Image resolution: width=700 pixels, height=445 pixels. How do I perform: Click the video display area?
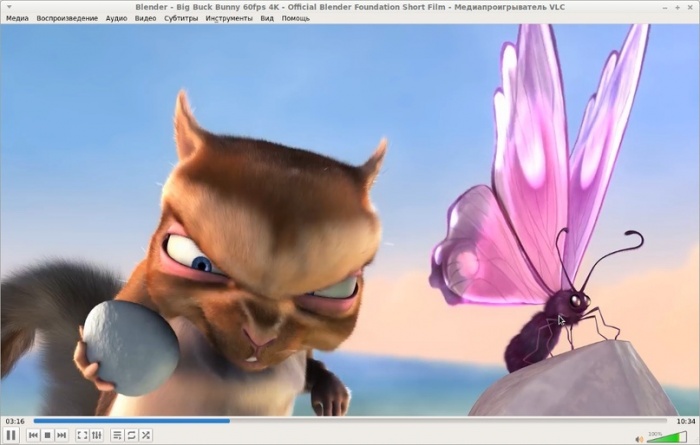click(350, 220)
